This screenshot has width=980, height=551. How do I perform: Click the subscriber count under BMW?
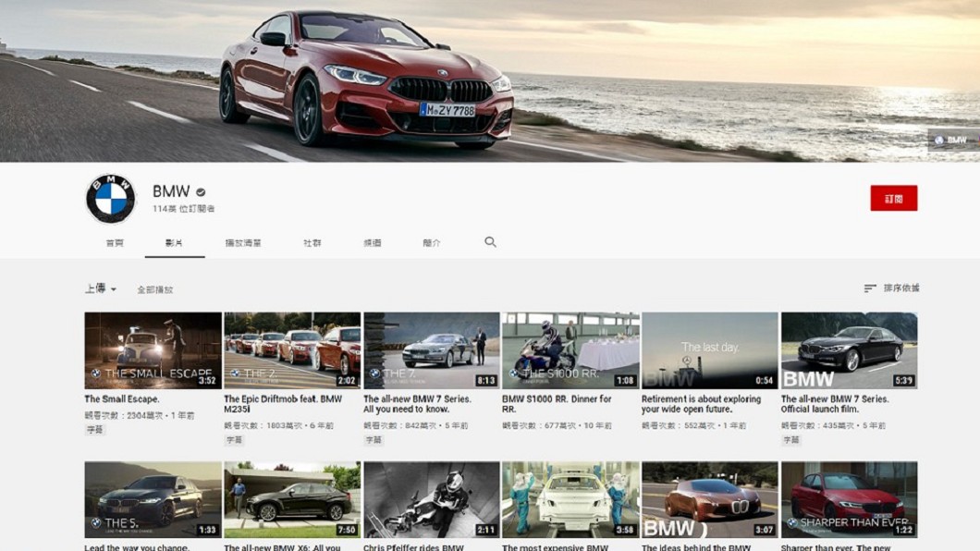pos(184,209)
